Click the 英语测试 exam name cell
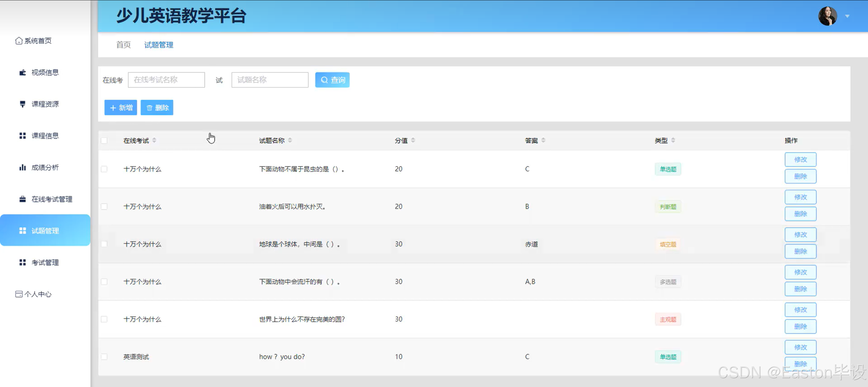The height and width of the screenshot is (387, 868). [136, 357]
